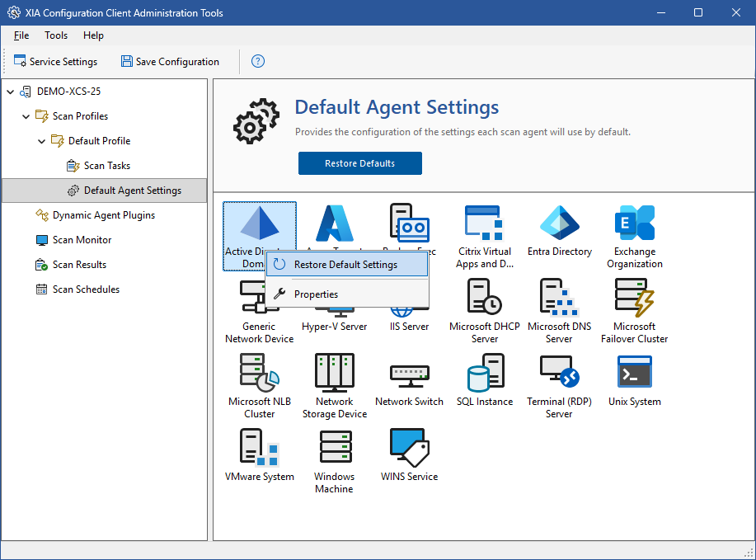756x560 pixels.
Task: Collapse the DEMO-XCS-25 root node
Action: click(11, 92)
